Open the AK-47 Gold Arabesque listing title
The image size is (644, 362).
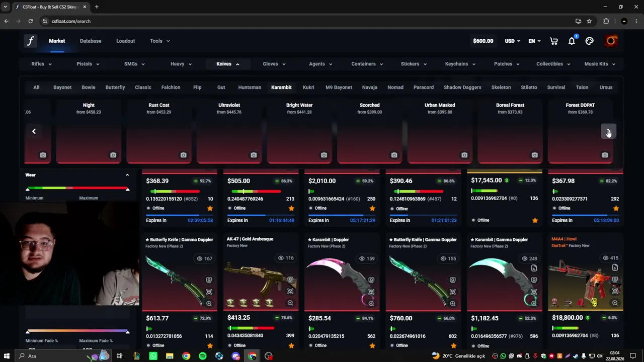tap(250, 239)
